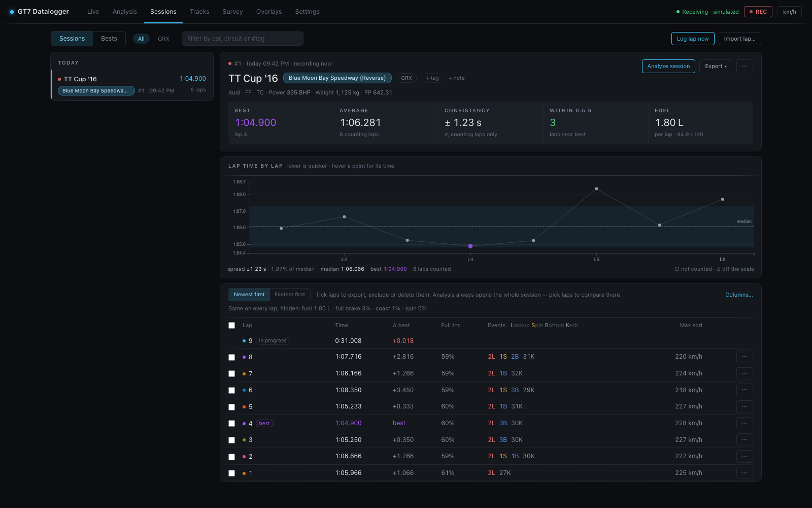
Task: Click Import lap… button
Action: (739, 39)
